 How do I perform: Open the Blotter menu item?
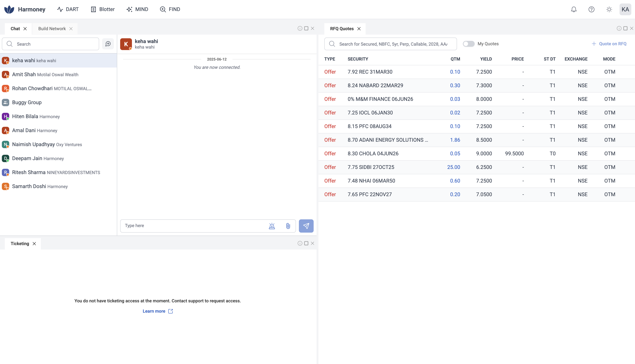103,10
